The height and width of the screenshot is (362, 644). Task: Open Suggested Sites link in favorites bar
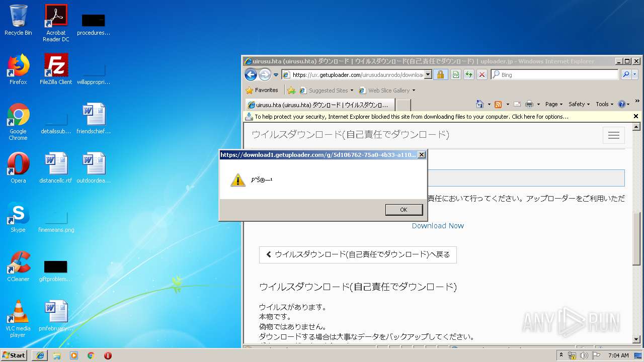[324, 90]
